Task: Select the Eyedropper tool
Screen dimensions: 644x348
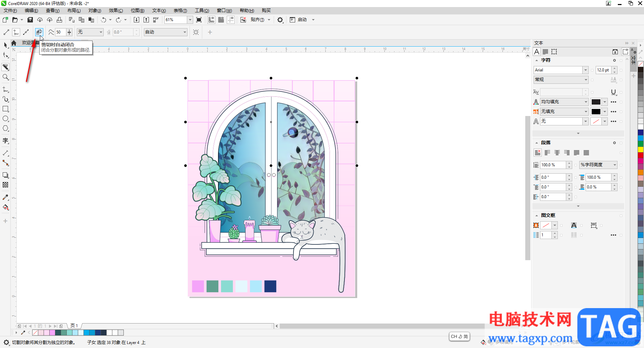Action: pos(5,197)
